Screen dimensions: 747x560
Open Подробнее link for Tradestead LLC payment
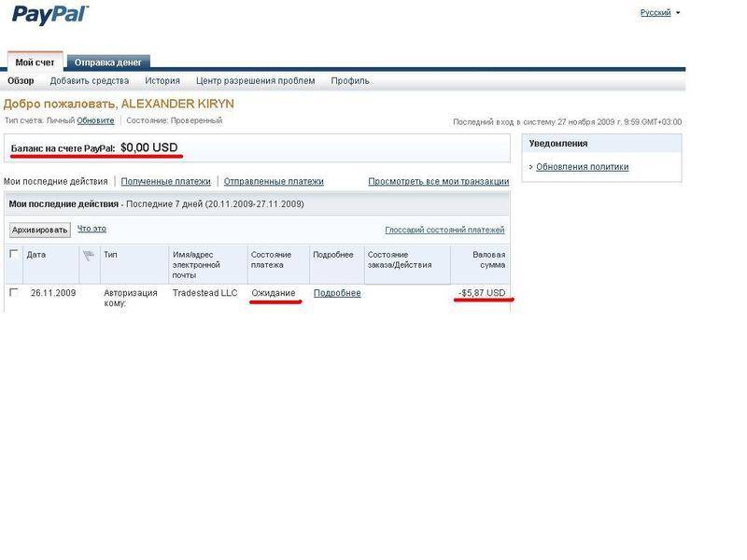[337, 293]
